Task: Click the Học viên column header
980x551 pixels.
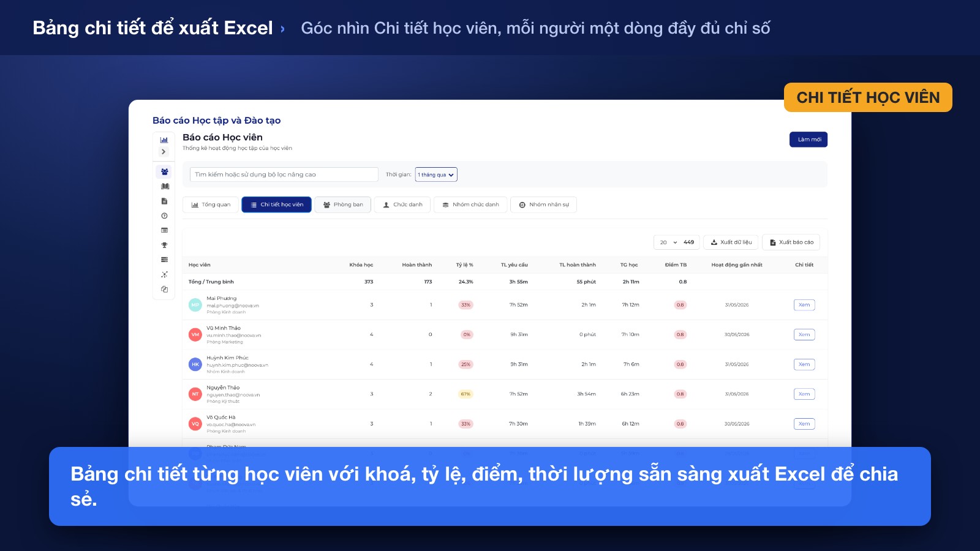Action: (x=200, y=265)
